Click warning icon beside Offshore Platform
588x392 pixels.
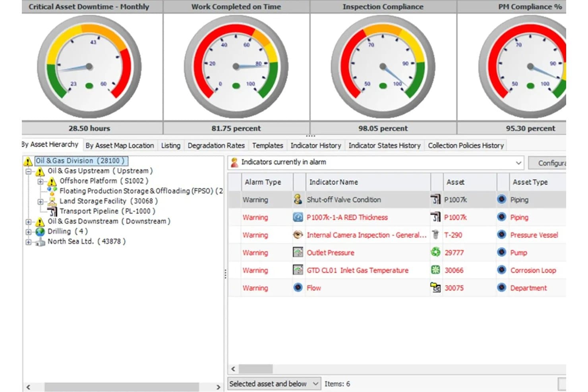52,182
